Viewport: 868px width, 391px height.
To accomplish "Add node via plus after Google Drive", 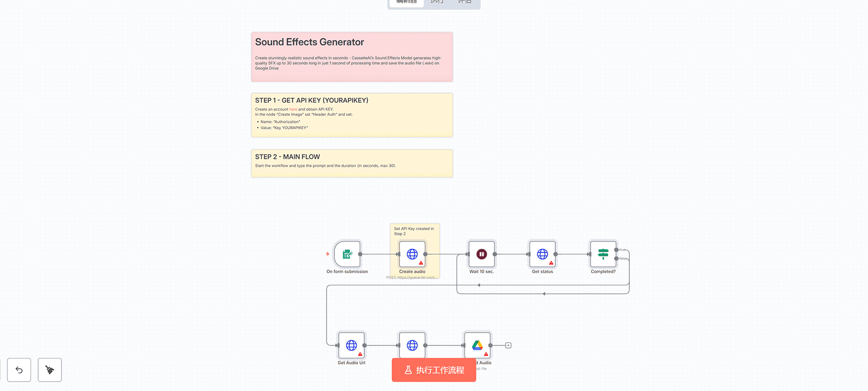I will coord(508,345).
